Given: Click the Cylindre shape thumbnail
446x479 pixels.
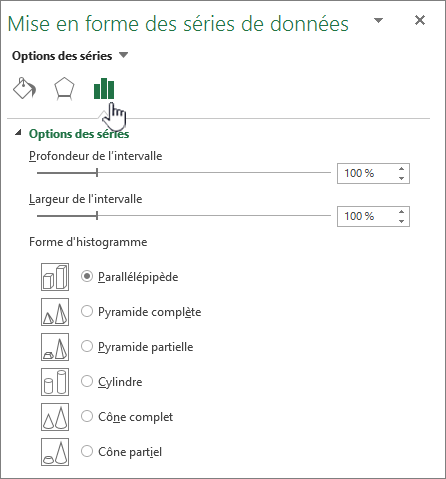Looking at the screenshot, I should coord(55,382).
